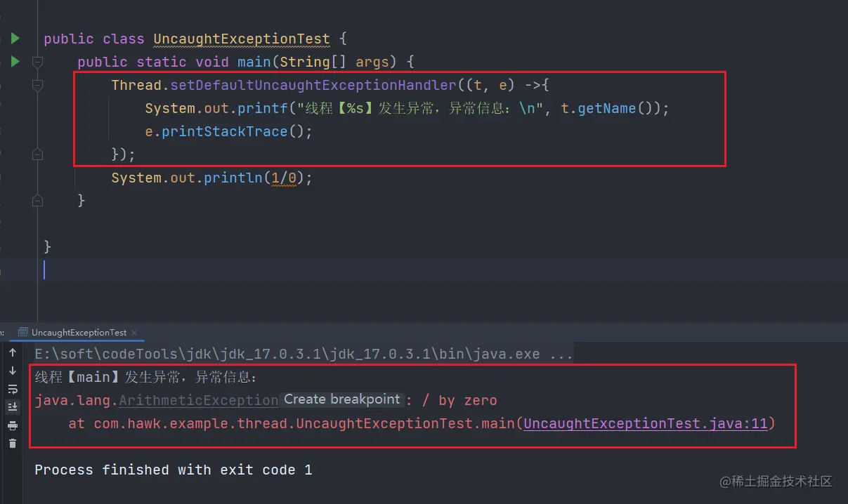Clear console with the trash icon
Screen dimensions: 848x504
click(12, 443)
